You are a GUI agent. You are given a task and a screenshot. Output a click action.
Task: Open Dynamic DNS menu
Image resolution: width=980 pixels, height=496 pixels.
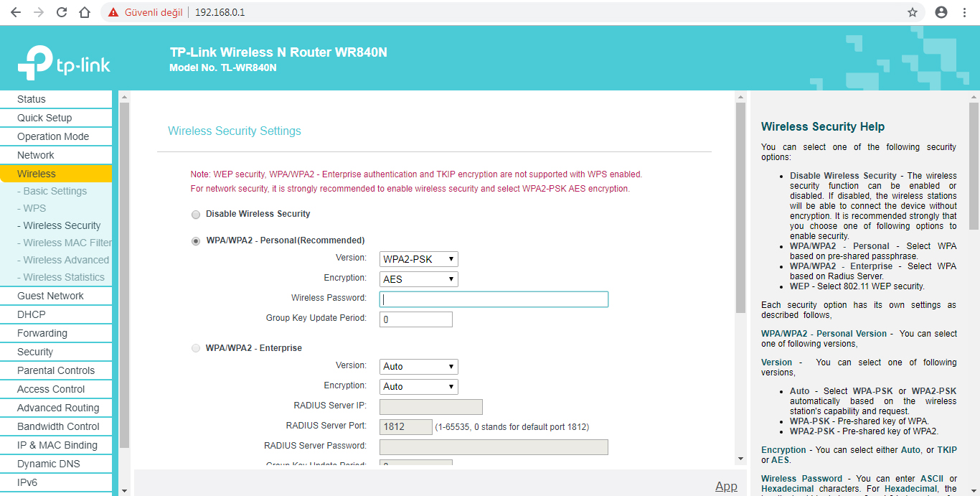click(x=56, y=464)
